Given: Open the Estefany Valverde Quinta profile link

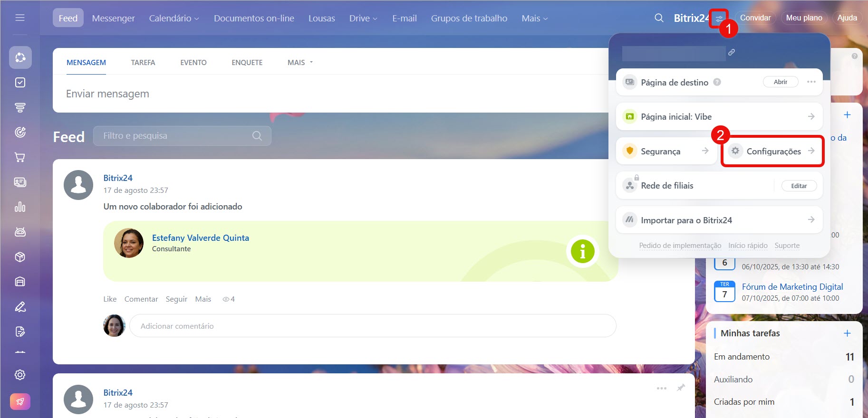Looking at the screenshot, I should pos(200,238).
